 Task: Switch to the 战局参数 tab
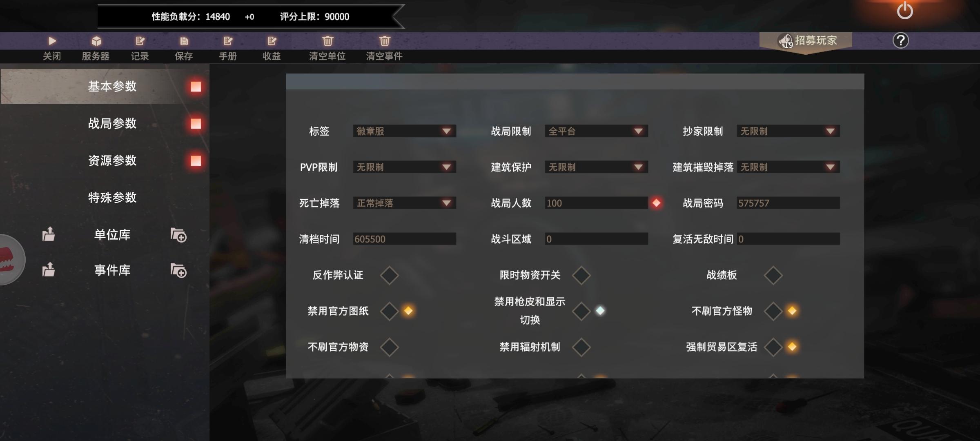[x=112, y=123]
